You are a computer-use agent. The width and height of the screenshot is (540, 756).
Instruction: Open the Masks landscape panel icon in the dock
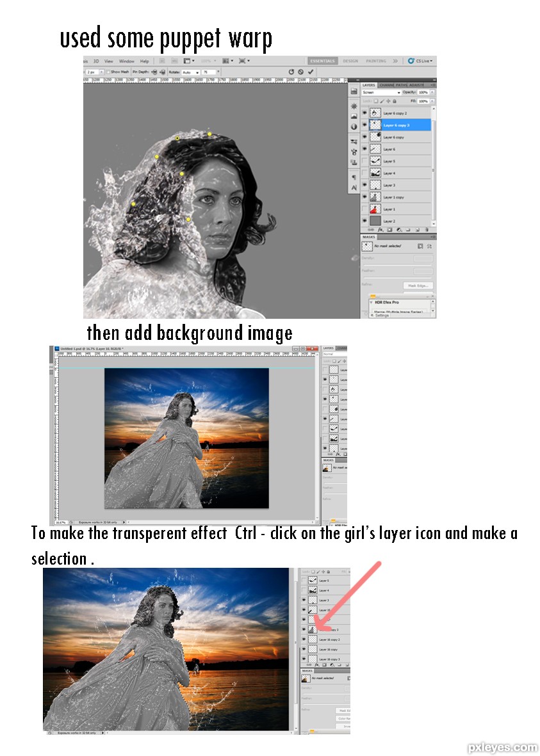[x=354, y=117]
